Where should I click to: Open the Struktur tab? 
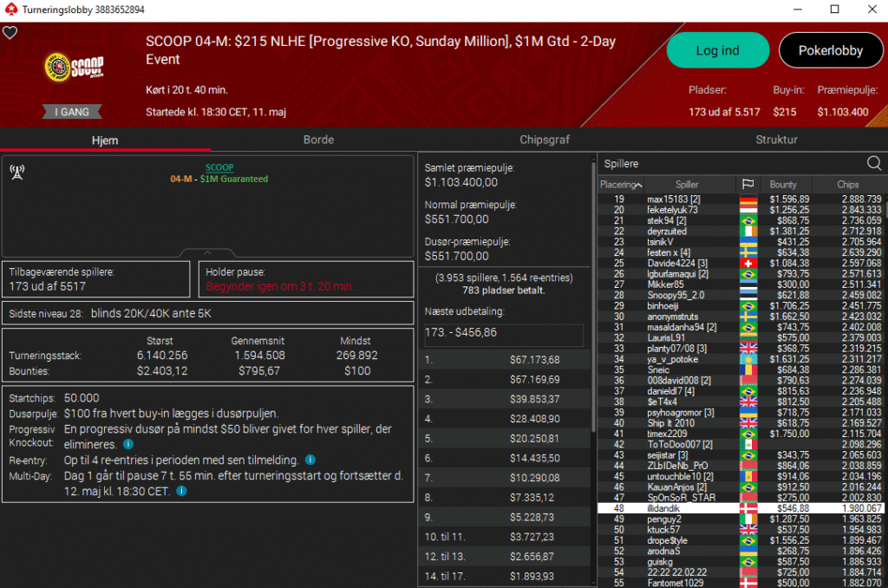(776, 140)
